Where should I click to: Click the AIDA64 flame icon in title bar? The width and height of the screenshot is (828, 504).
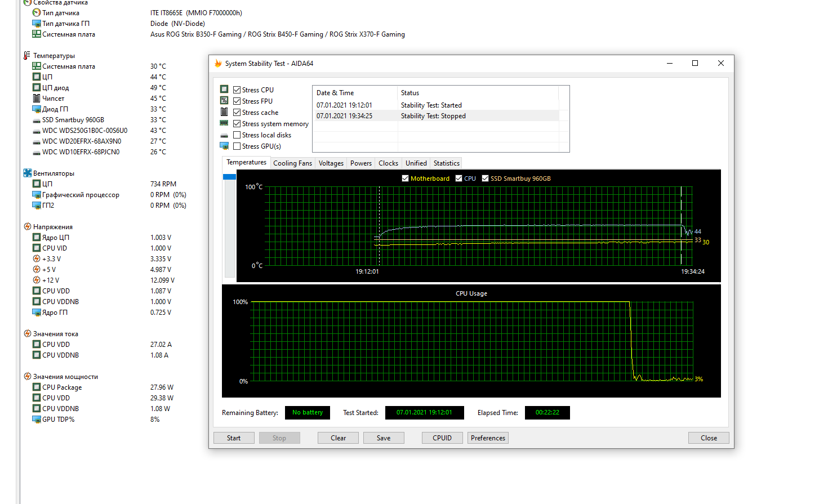coord(218,63)
